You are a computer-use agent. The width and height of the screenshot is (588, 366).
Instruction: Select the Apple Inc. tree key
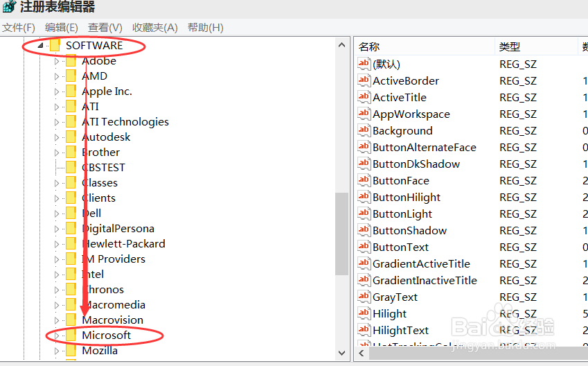(107, 91)
